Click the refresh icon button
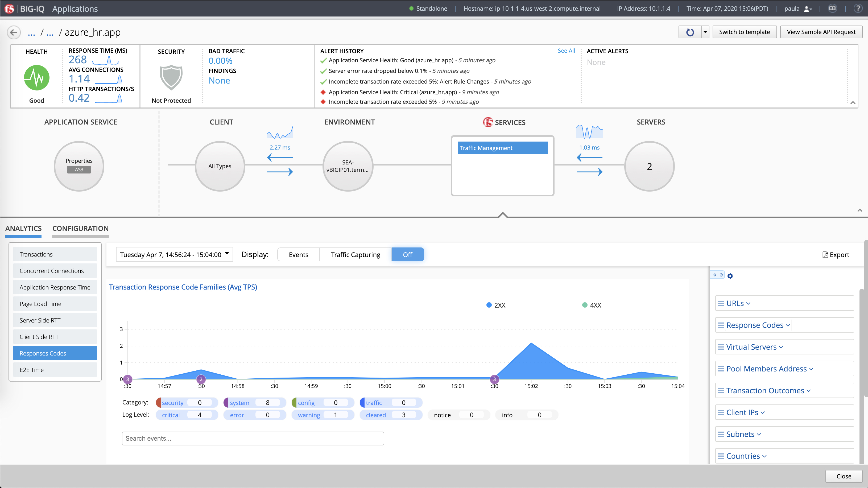The width and height of the screenshot is (868, 488). tap(690, 32)
